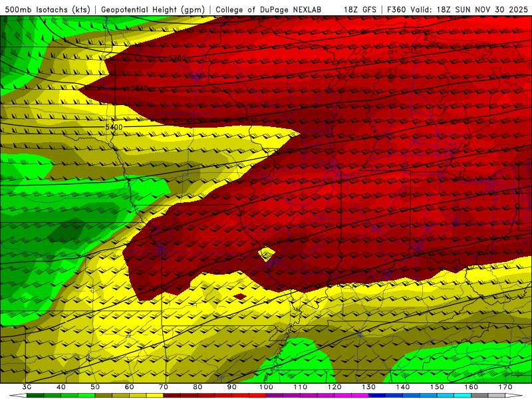The height and width of the screenshot is (399, 532).
Task: Click the 70 value on the color scale
Action: [x=164, y=387]
